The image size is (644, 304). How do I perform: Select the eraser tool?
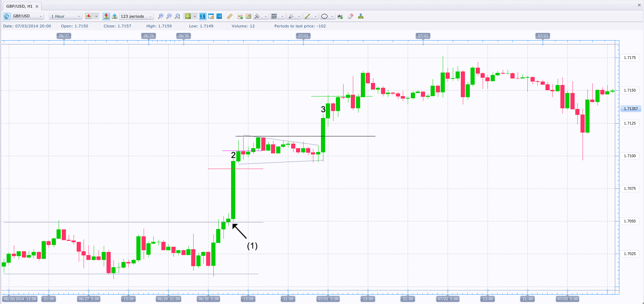point(350,16)
